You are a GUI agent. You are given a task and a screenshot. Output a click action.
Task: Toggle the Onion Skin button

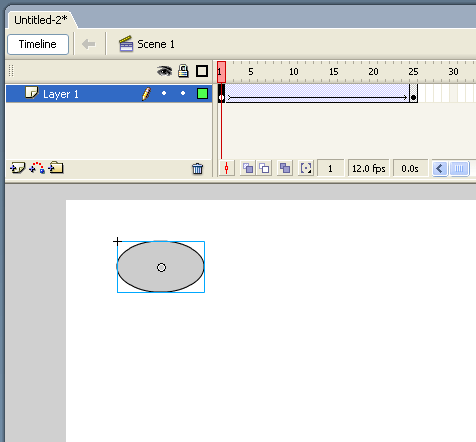pos(248,168)
